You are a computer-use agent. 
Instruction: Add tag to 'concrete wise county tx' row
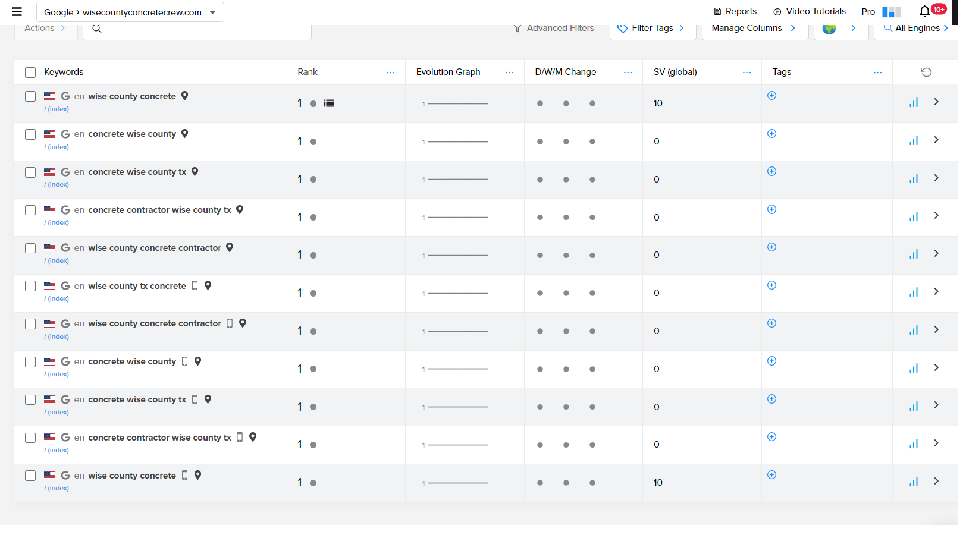[x=771, y=172]
